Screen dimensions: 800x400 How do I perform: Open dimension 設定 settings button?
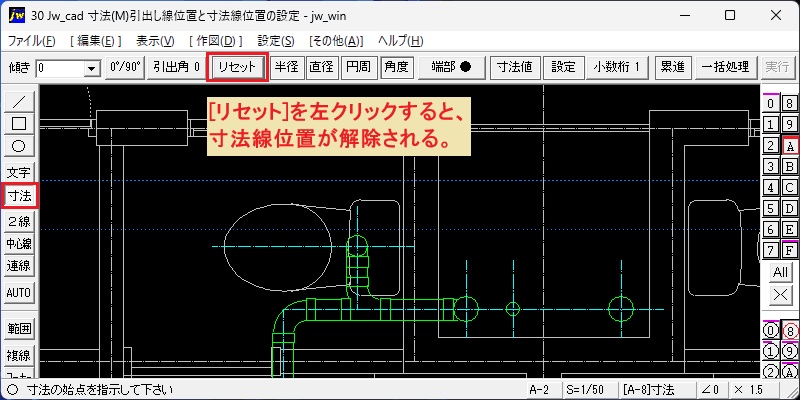click(x=563, y=67)
